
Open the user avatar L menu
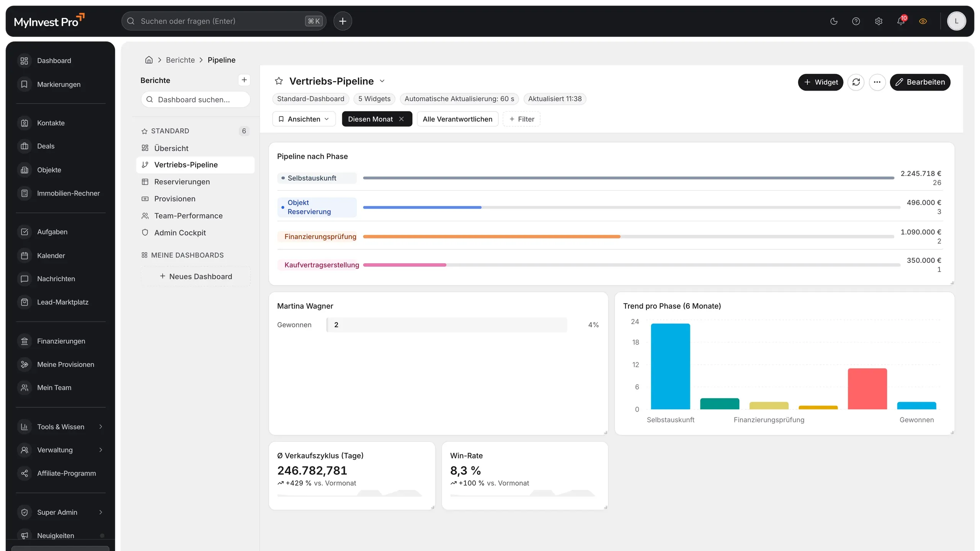coord(956,21)
